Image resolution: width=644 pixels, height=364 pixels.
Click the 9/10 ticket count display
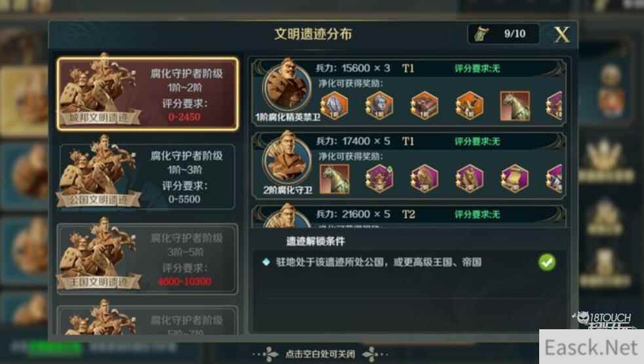click(515, 33)
